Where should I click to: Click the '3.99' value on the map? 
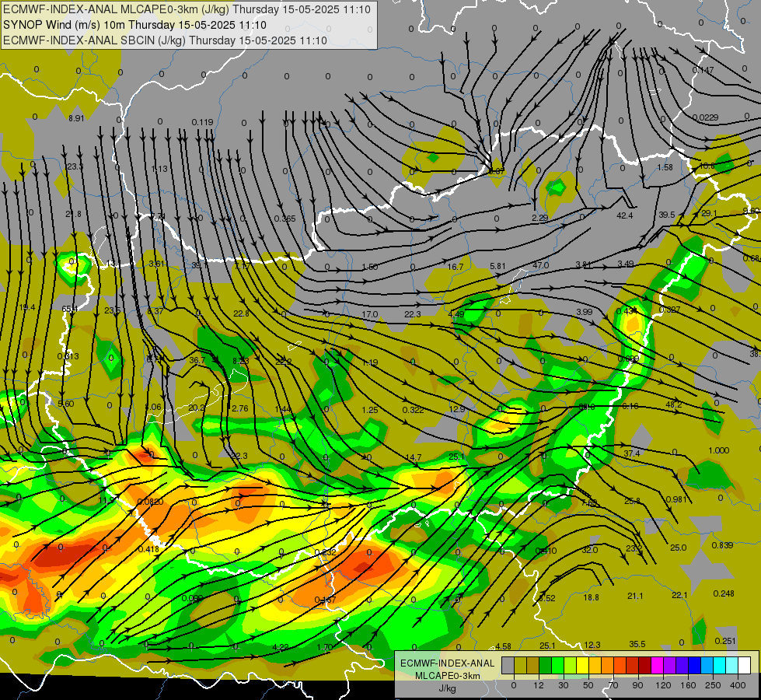[x=585, y=312]
